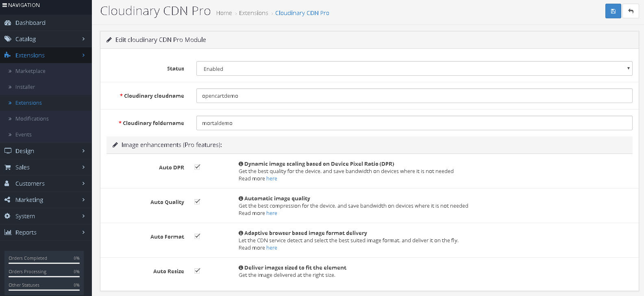Screen dimensions: 644x296
Task: Click the blue save floppy-disk icon
Action: tap(613, 11)
